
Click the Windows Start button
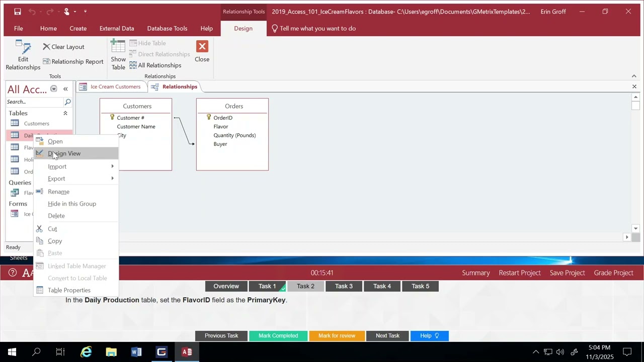(x=12, y=352)
